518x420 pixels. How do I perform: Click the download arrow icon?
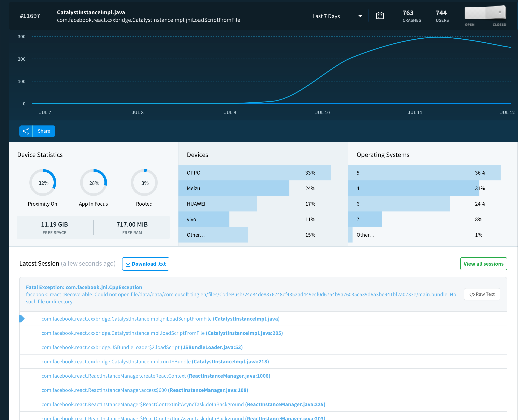pyautogui.click(x=128, y=264)
